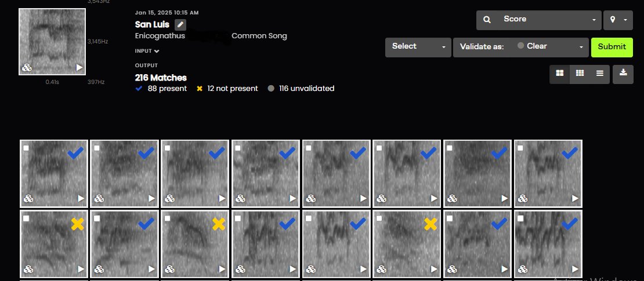Viewport: 644px width, 281px height.
Task: Click the search magnifier icon beside Score
Action: pos(487,19)
